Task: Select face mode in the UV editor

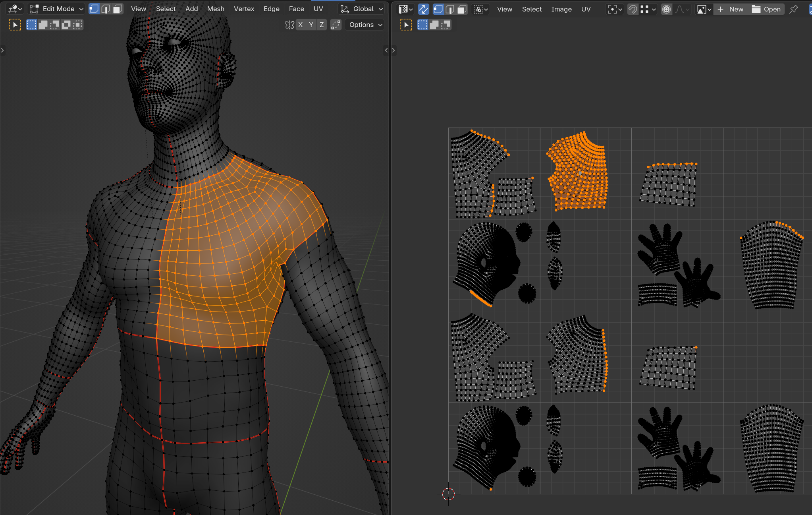Action: [461, 9]
